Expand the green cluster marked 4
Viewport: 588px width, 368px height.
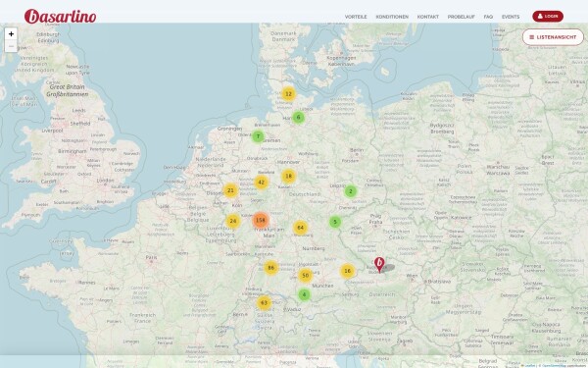click(x=304, y=294)
